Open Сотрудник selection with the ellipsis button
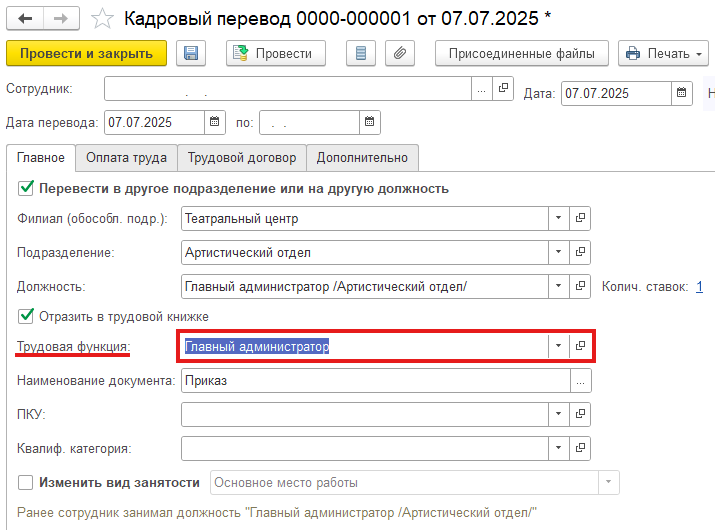This screenshot has width=715, height=530. (482, 89)
